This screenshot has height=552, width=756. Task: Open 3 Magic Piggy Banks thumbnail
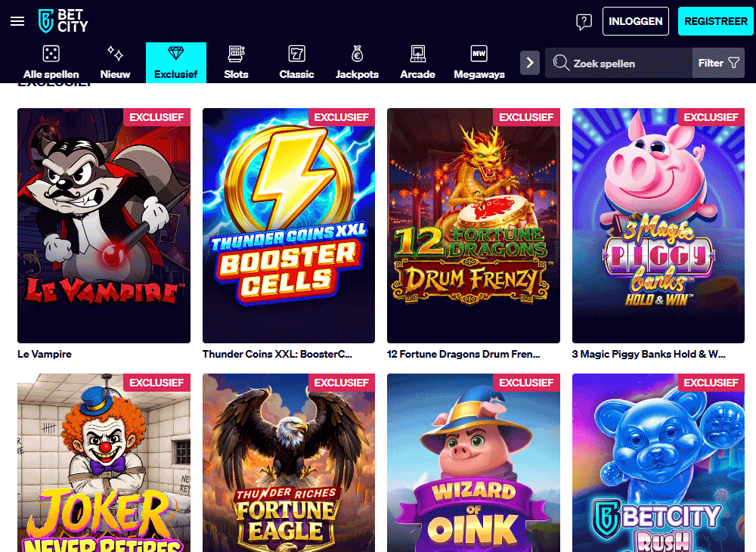coord(658,225)
